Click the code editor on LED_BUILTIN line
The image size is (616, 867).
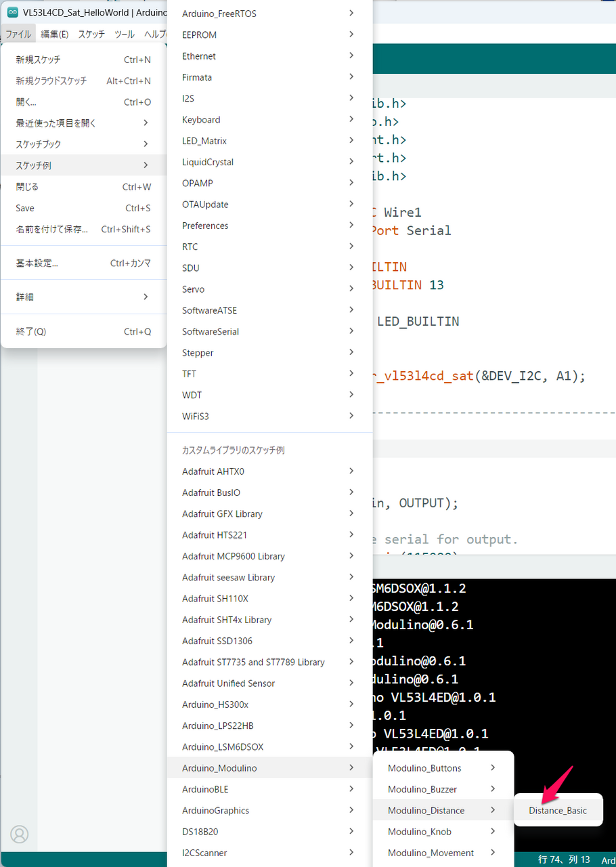pyautogui.click(x=418, y=321)
